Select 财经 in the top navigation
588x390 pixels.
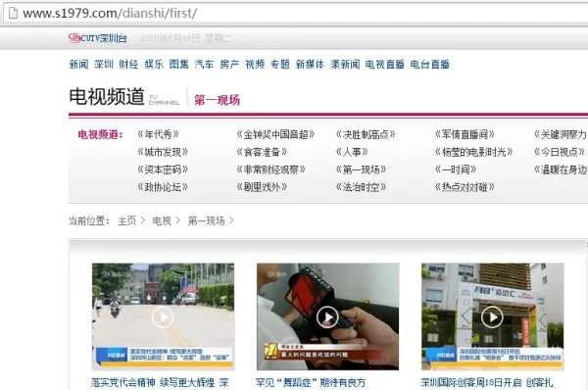[128, 64]
